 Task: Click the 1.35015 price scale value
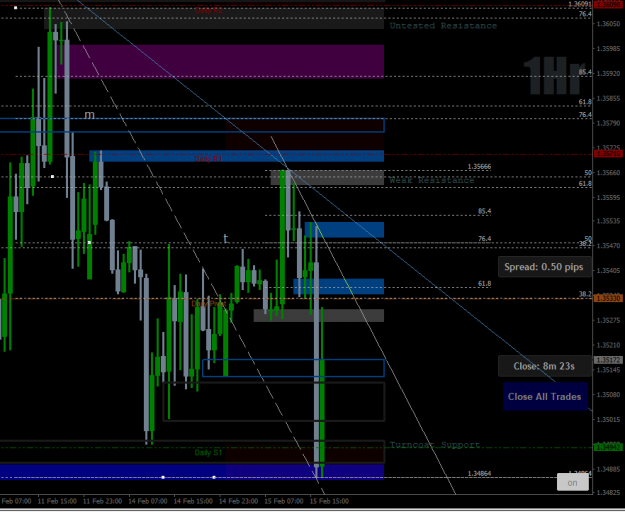pyautogui.click(x=608, y=419)
